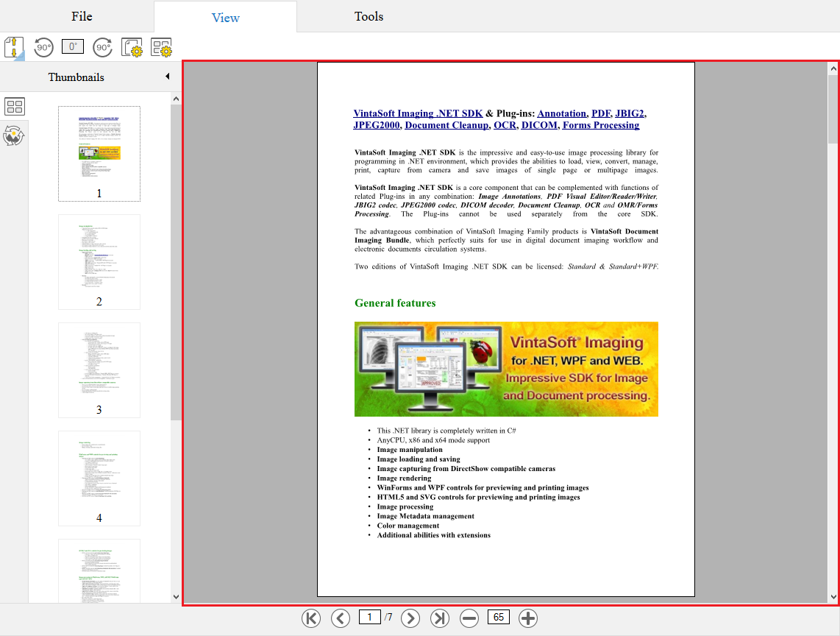The width and height of the screenshot is (840, 636).
Task: Go to the first page
Action: 311,618
